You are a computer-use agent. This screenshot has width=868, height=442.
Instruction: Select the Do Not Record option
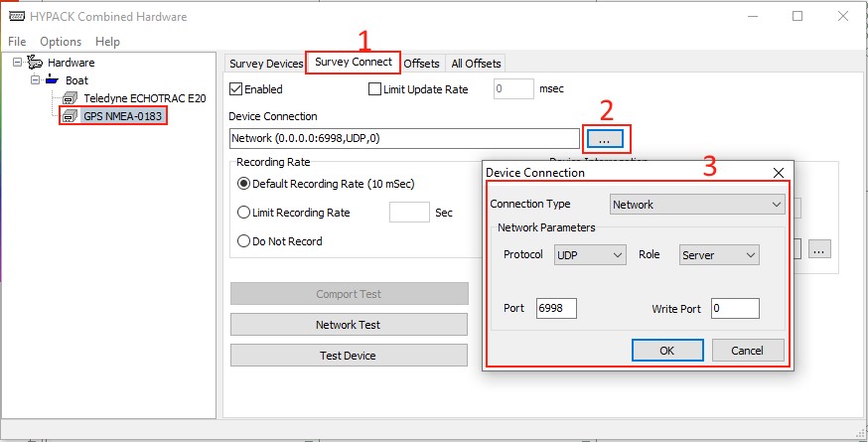[x=243, y=241]
